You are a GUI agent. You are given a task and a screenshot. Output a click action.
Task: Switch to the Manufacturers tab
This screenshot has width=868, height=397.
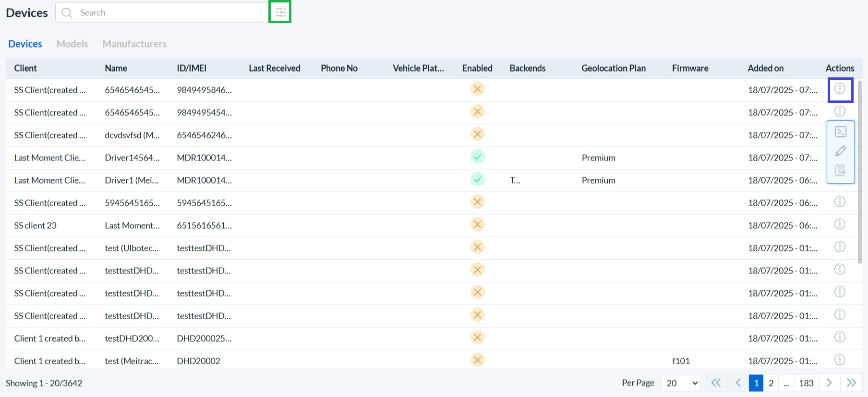[x=134, y=44]
